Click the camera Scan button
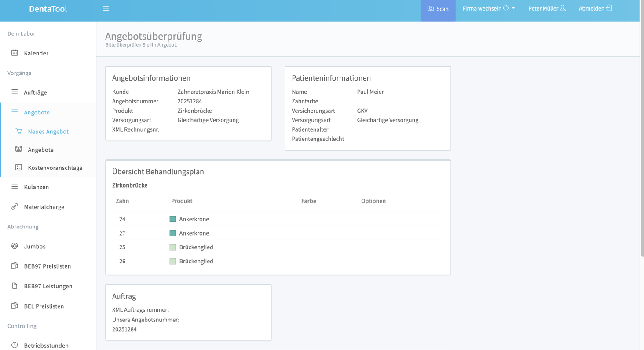The width and height of the screenshot is (644, 350). tap(438, 9)
